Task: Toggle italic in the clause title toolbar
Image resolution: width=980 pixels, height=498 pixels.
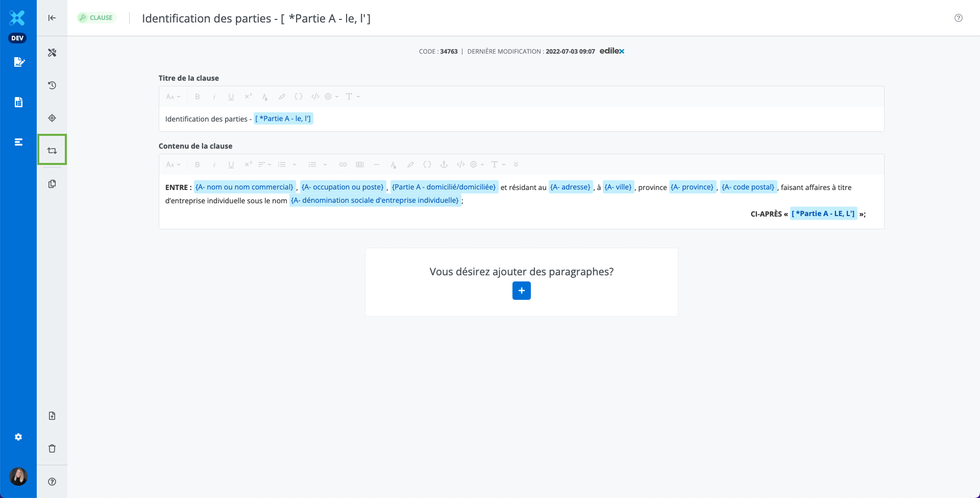Action: [214, 97]
